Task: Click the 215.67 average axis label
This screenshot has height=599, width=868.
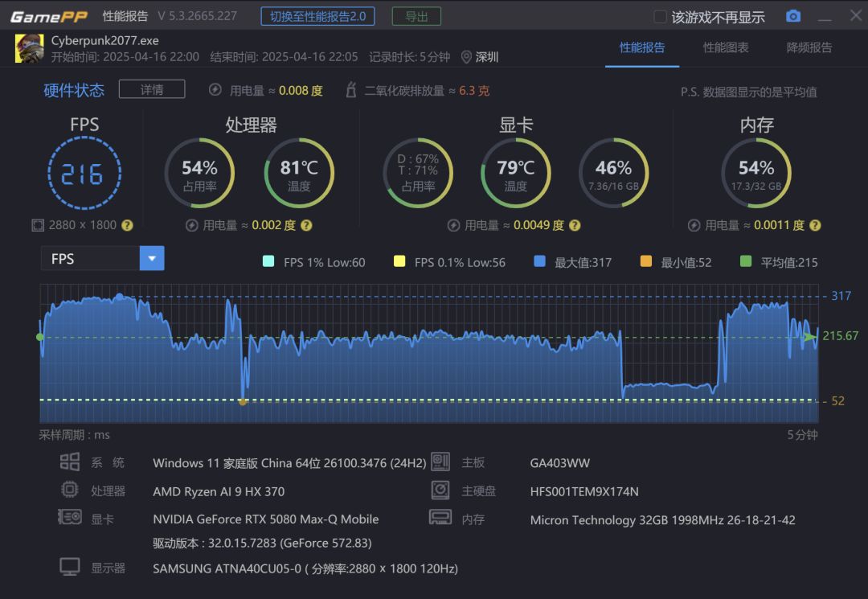Action: (x=841, y=335)
